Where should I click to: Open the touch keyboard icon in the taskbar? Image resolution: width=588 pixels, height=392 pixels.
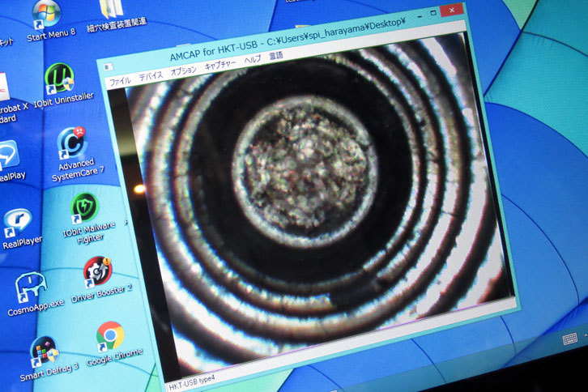coord(570,338)
